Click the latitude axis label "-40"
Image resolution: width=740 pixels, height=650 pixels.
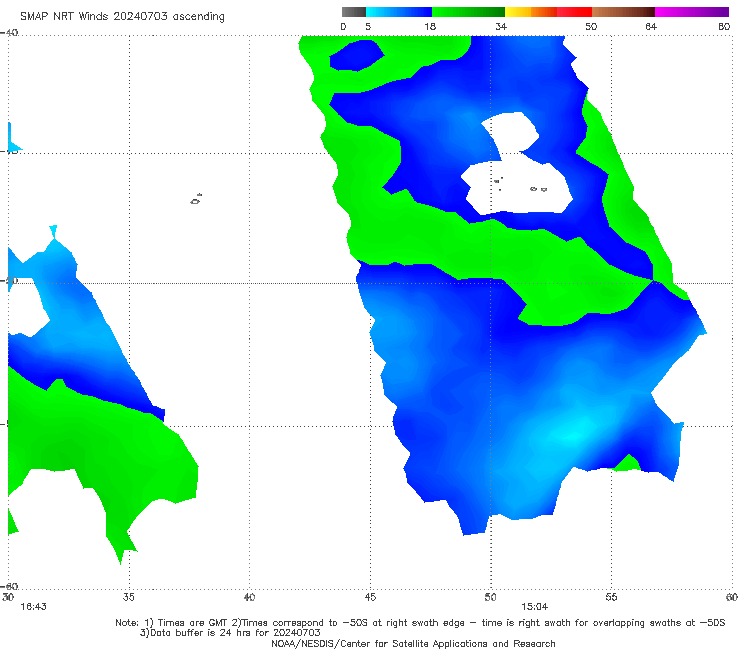point(9,33)
